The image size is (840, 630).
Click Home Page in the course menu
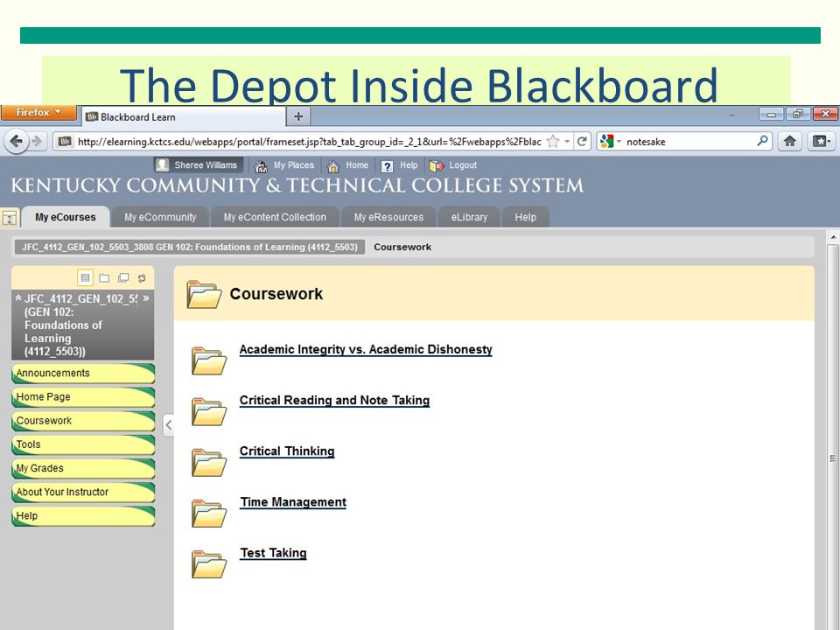[x=83, y=397]
